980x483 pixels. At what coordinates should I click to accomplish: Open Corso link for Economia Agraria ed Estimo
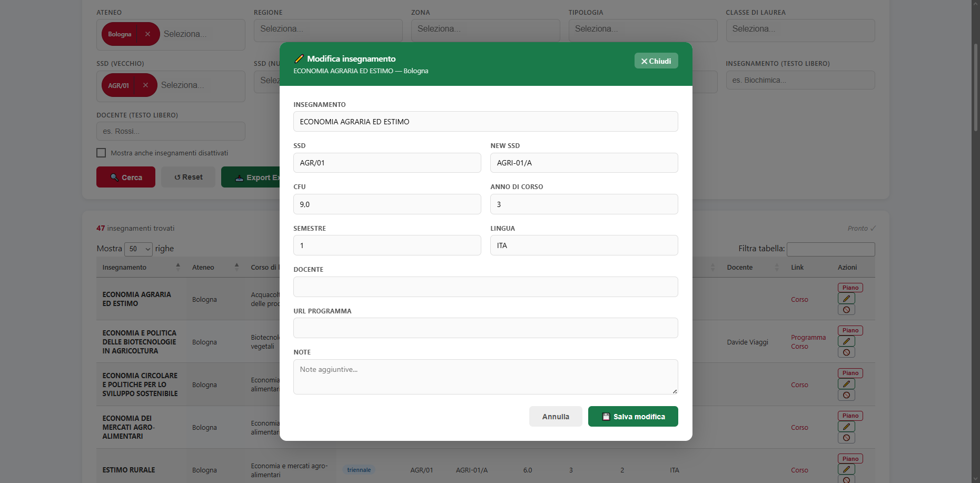click(x=799, y=300)
